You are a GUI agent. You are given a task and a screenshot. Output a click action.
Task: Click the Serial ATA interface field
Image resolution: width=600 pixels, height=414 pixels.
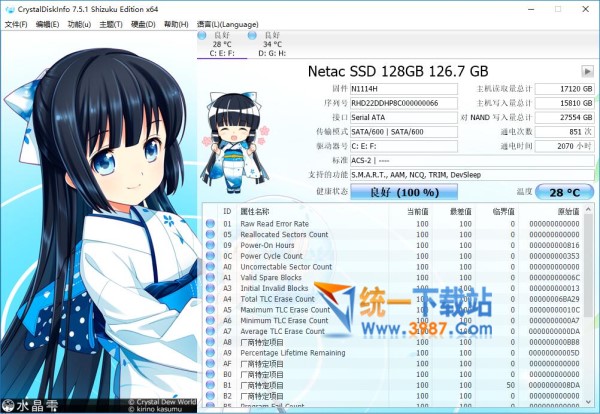[x=404, y=117]
